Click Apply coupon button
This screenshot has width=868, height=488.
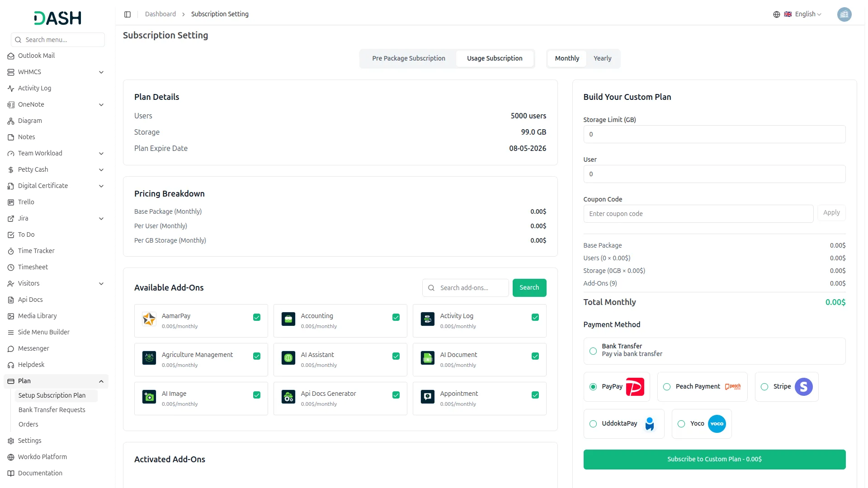[x=831, y=213]
